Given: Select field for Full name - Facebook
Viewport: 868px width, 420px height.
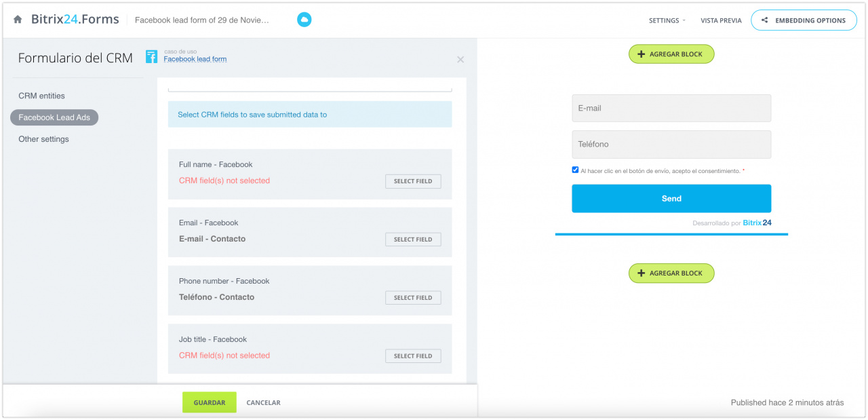Looking at the screenshot, I should tap(413, 181).
